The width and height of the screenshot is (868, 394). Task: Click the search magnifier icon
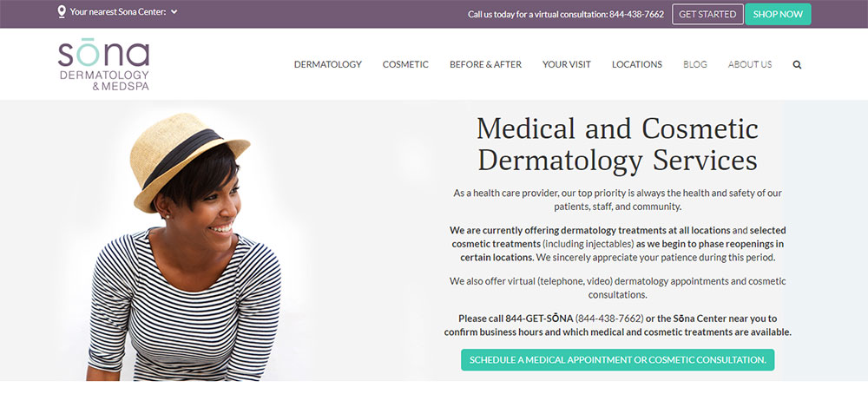point(797,64)
